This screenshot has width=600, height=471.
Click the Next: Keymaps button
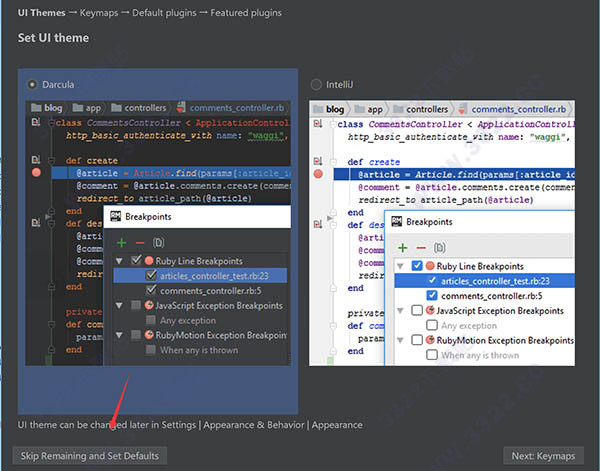tap(543, 456)
